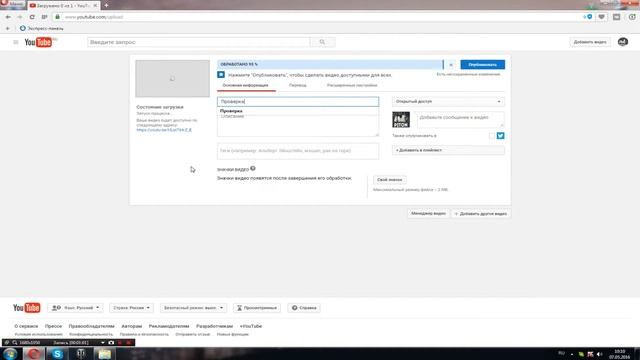Go to YouTube home via the header logo
The image size is (640, 360).
[x=38, y=42]
